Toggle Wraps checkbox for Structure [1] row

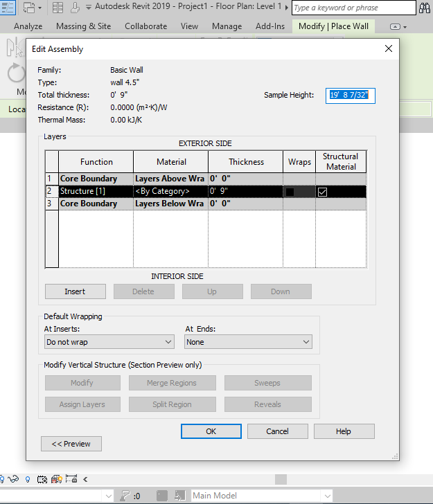tap(290, 192)
